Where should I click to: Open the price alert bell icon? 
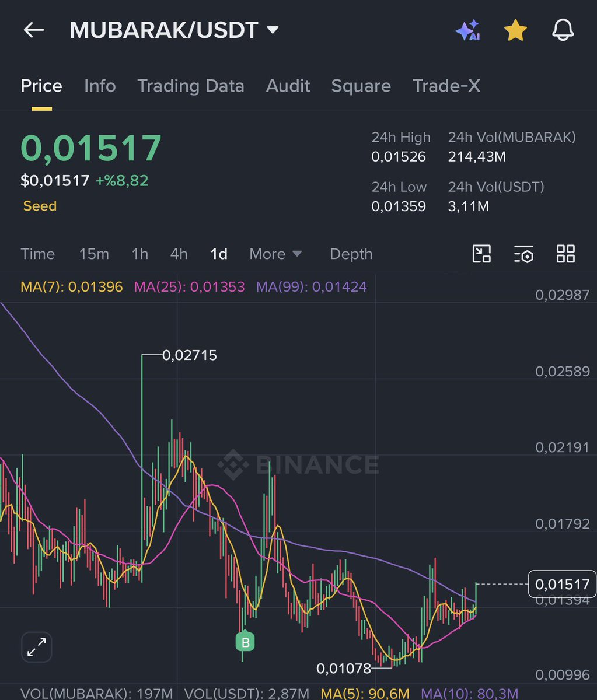pyautogui.click(x=563, y=30)
